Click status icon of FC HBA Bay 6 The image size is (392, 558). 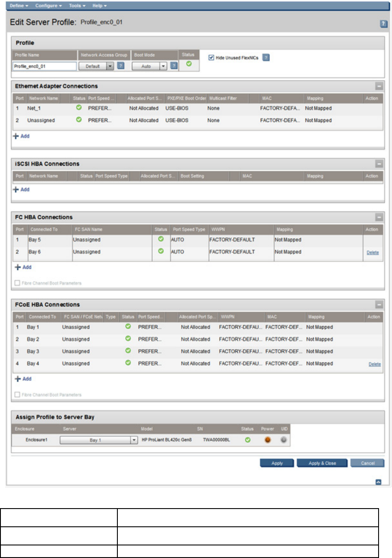(x=161, y=251)
